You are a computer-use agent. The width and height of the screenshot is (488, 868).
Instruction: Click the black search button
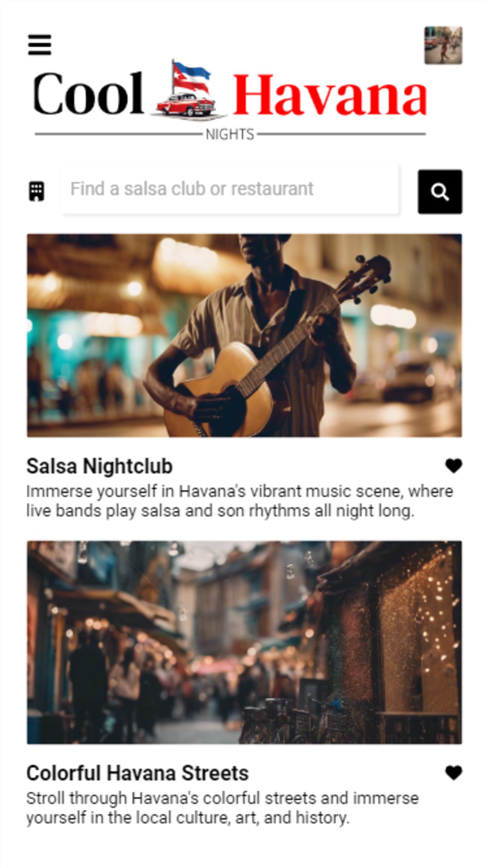pyautogui.click(x=440, y=192)
